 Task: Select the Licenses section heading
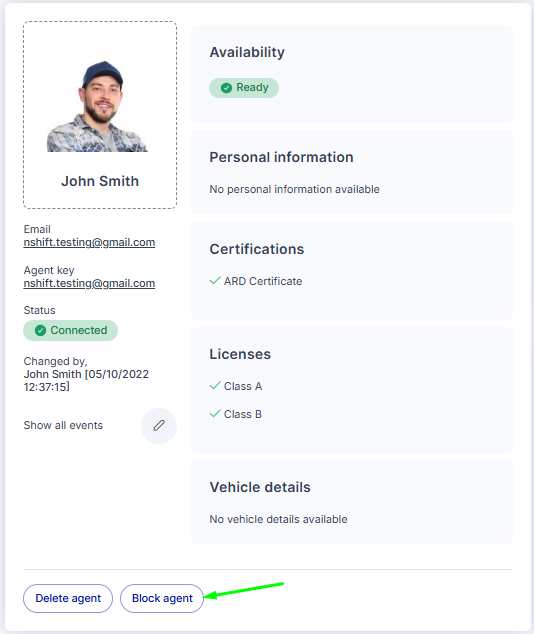point(240,354)
